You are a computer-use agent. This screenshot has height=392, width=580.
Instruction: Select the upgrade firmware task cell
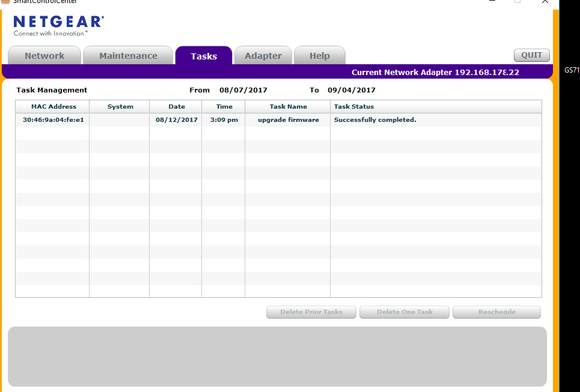pos(287,119)
